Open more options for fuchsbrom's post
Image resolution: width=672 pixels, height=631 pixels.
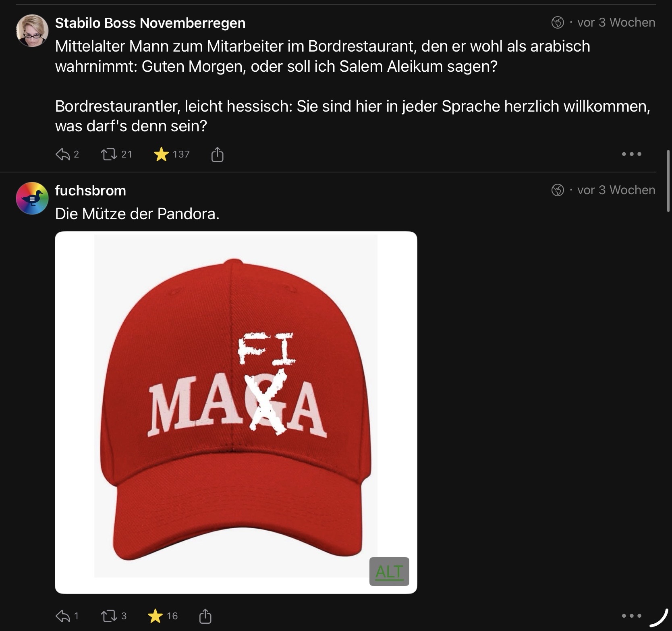631,616
